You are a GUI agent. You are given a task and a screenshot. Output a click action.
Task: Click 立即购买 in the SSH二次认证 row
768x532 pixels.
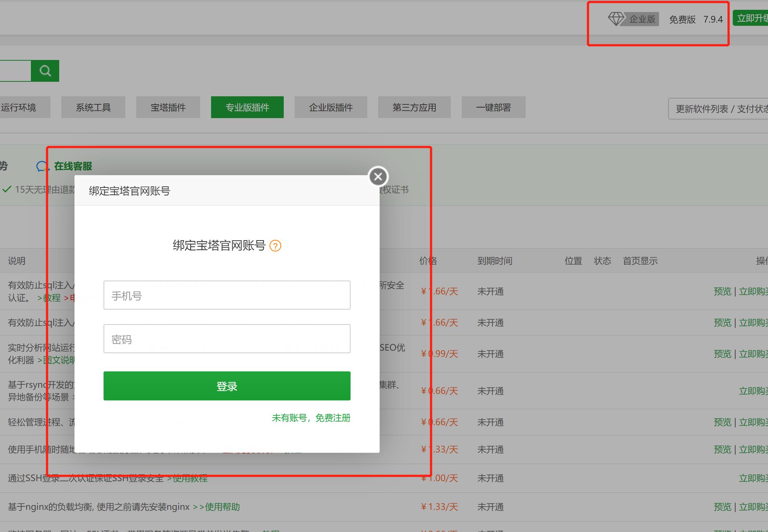[753, 478]
